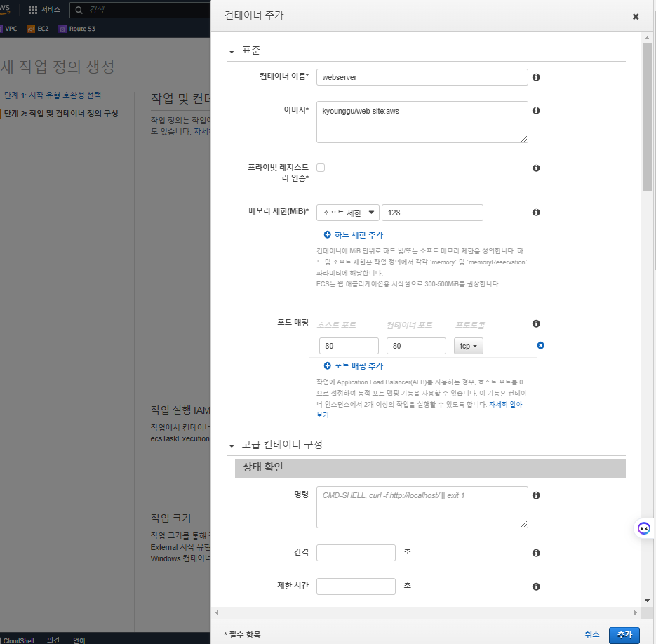Click the add port mapping link
The image size is (656, 644).
359,365
